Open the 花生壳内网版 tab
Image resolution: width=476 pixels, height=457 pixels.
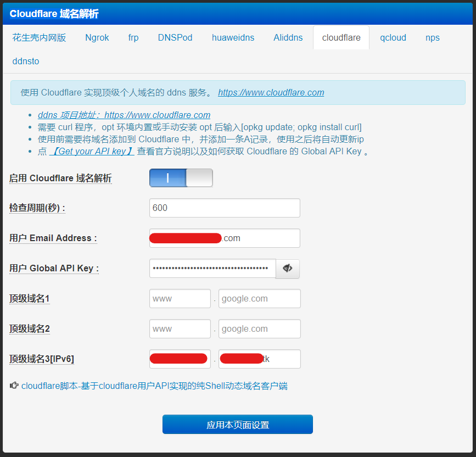[39, 38]
